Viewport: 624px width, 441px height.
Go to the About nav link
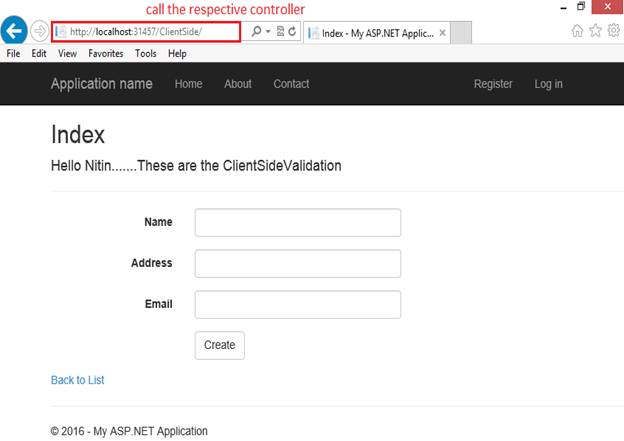tap(238, 84)
